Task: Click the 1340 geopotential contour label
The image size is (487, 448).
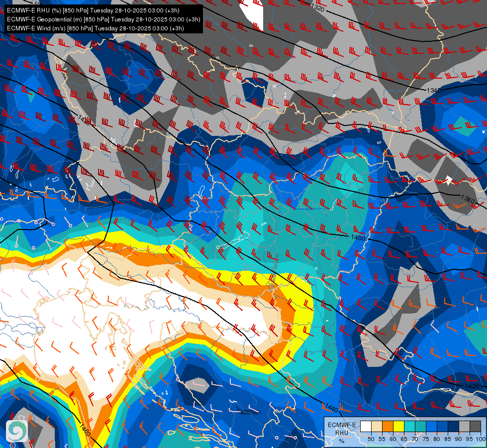Action: point(434,90)
